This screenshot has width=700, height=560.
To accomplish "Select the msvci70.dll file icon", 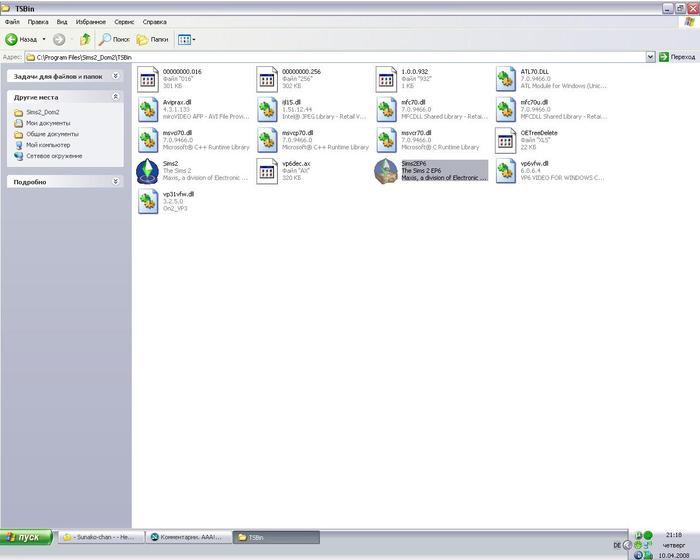I will [148, 140].
